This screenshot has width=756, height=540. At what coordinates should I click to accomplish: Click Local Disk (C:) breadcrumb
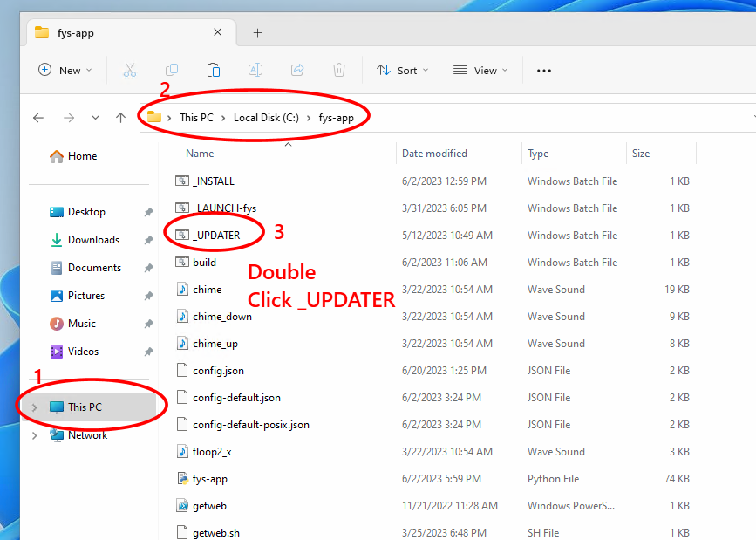click(266, 118)
